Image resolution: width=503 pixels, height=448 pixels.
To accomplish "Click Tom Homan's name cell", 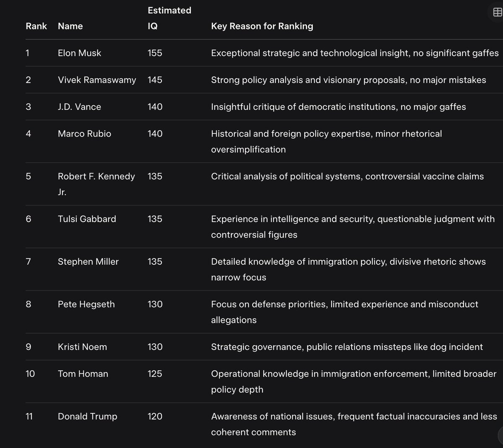I will (83, 374).
